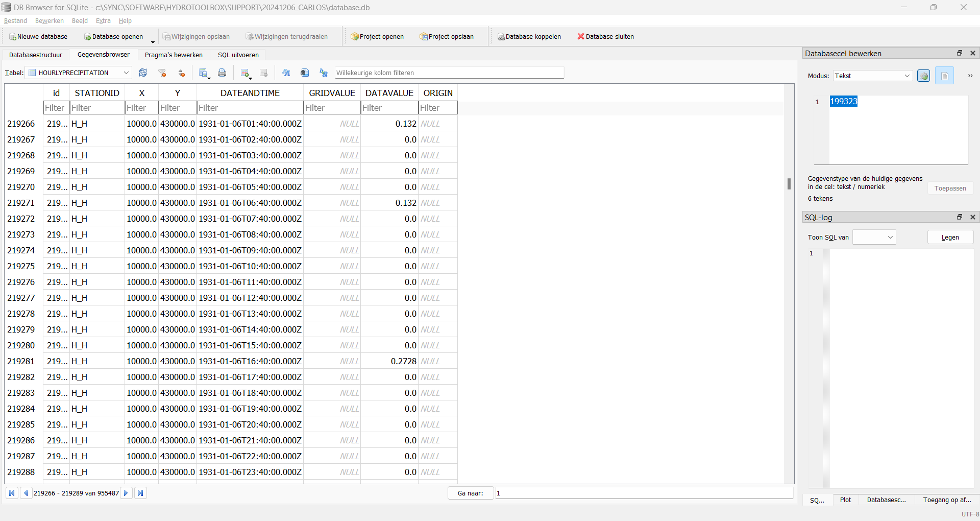Open the 'Toon SQL van' dropdown
This screenshot has width=980, height=521.
pyautogui.click(x=874, y=237)
